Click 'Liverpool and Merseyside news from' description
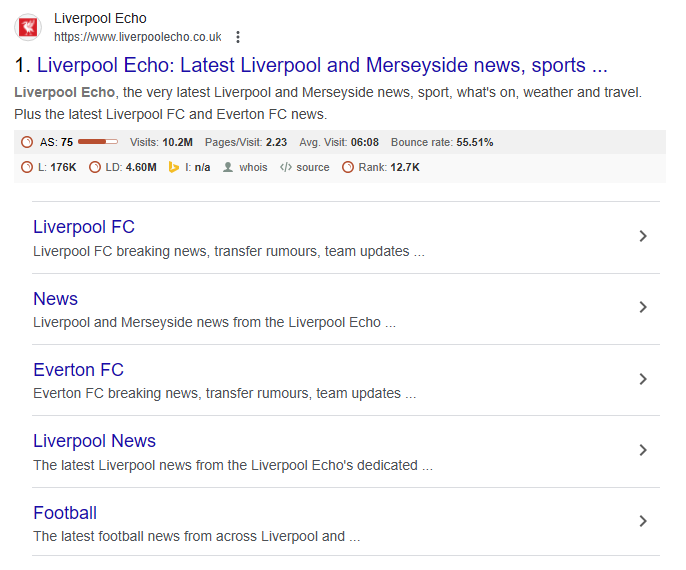The image size is (686, 570). 214,322
